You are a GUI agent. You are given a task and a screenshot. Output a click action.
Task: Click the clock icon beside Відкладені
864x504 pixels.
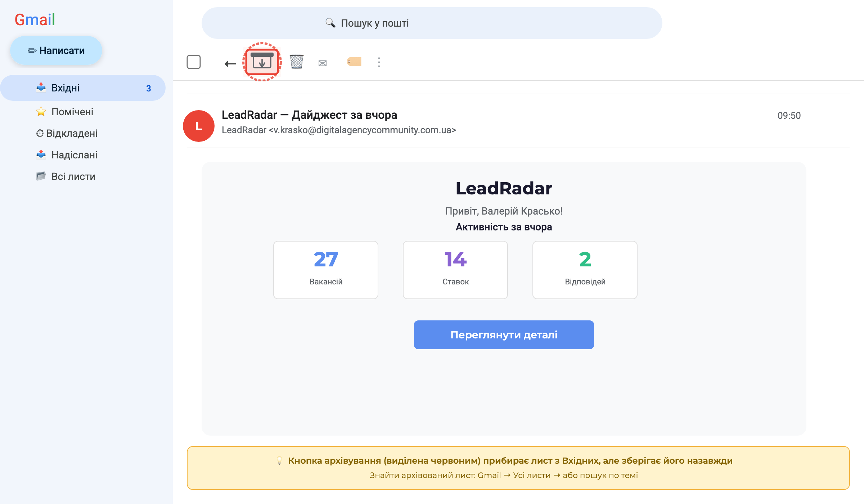click(x=40, y=133)
